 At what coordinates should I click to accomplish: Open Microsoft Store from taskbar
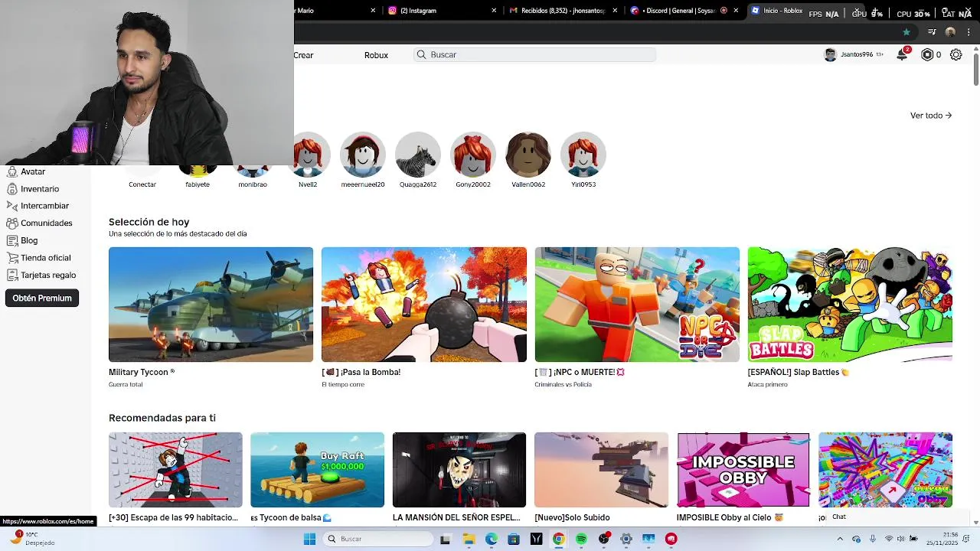[x=514, y=539]
